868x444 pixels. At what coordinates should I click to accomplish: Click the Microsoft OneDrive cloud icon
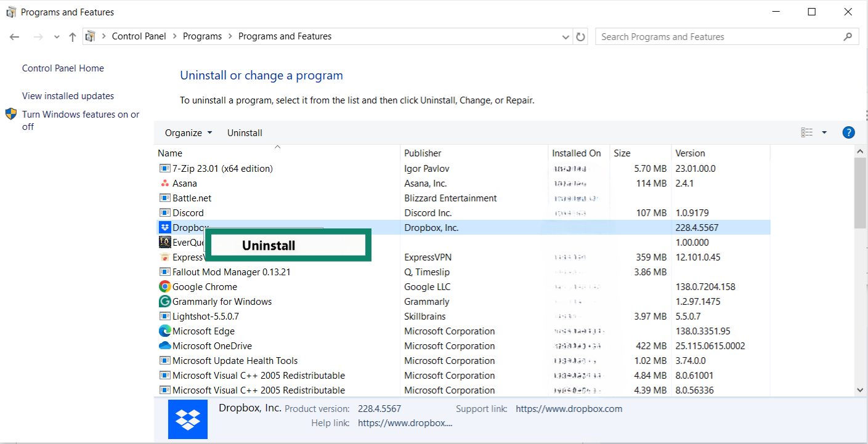[164, 345]
